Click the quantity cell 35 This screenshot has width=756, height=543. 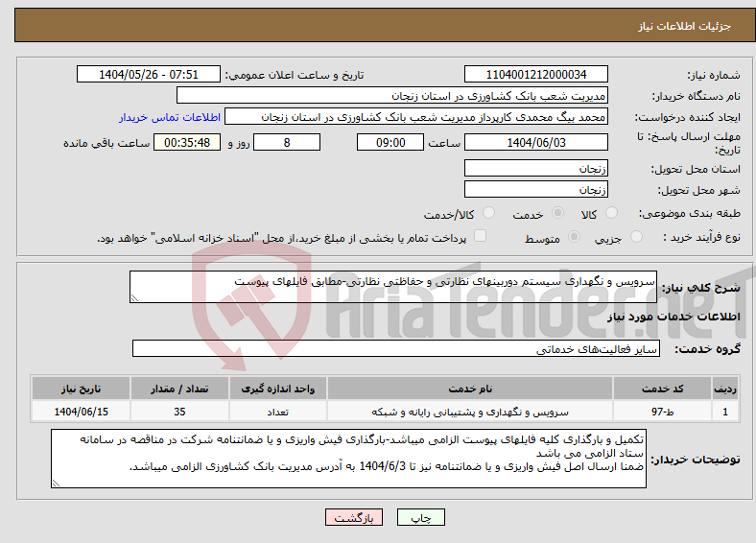click(x=179, y=412)
